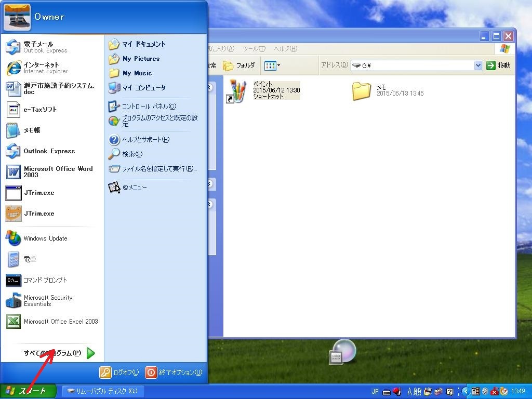Image resolution: width=532 pixels, height=399 pixels.
Task: Launch Outlook Express from recent programs
Action: click(x=52, y=151)
